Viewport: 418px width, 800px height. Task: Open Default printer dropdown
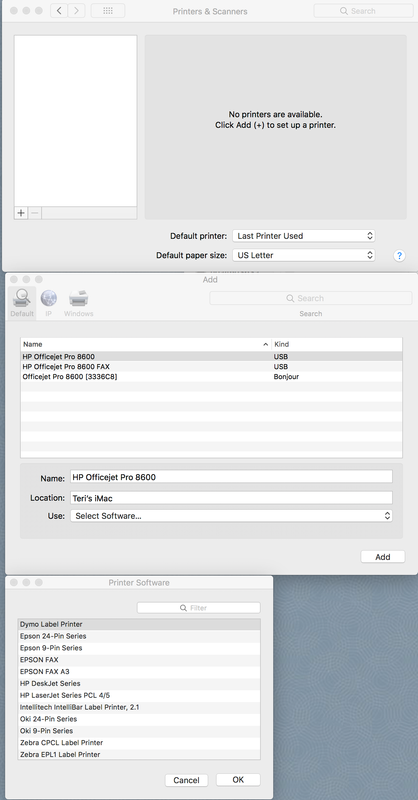tap(304, 236)
